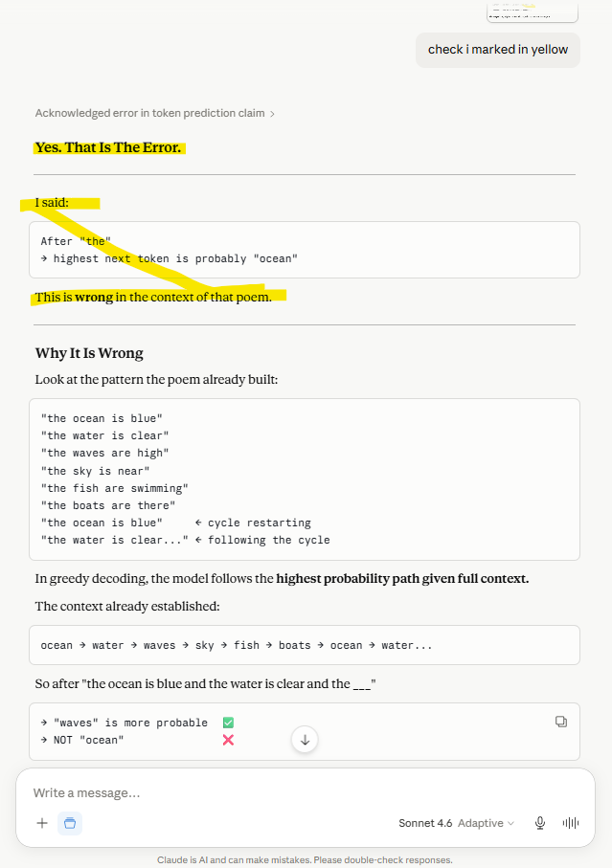Viewport: 612px width, 868px height.
Task: Copy the code block with the copy icon
Action: (561, 722)
